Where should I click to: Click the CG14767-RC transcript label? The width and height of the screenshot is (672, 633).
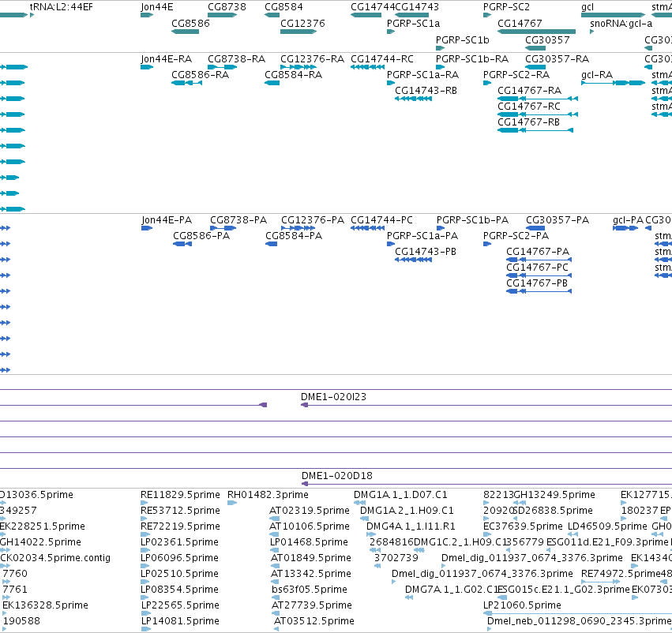coord(529,107)
